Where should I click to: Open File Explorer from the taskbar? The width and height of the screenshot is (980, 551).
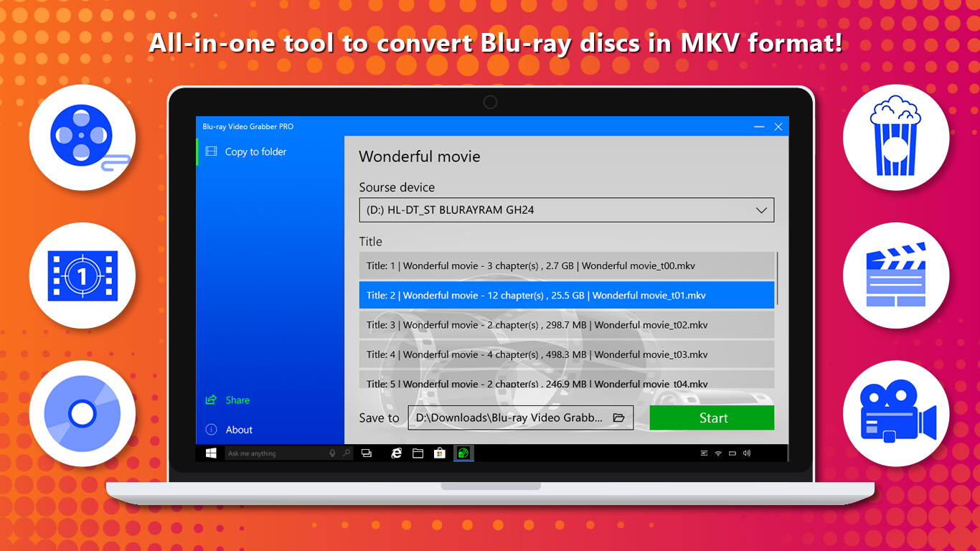tap(418, 453)
